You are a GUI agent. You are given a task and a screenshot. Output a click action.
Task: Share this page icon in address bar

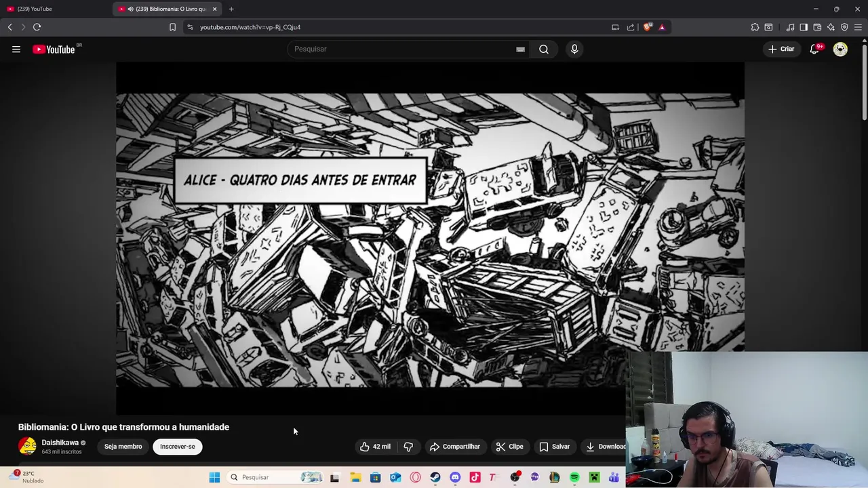[631, 27]
